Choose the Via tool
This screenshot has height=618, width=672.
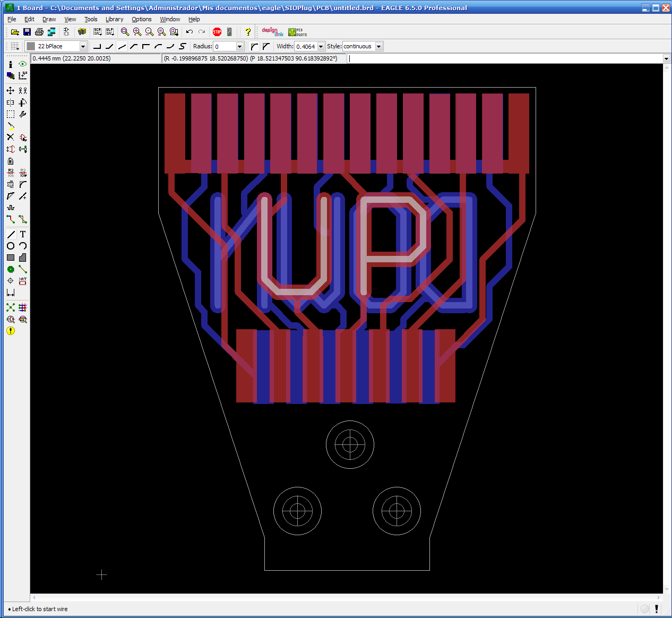tap(10, 269)
